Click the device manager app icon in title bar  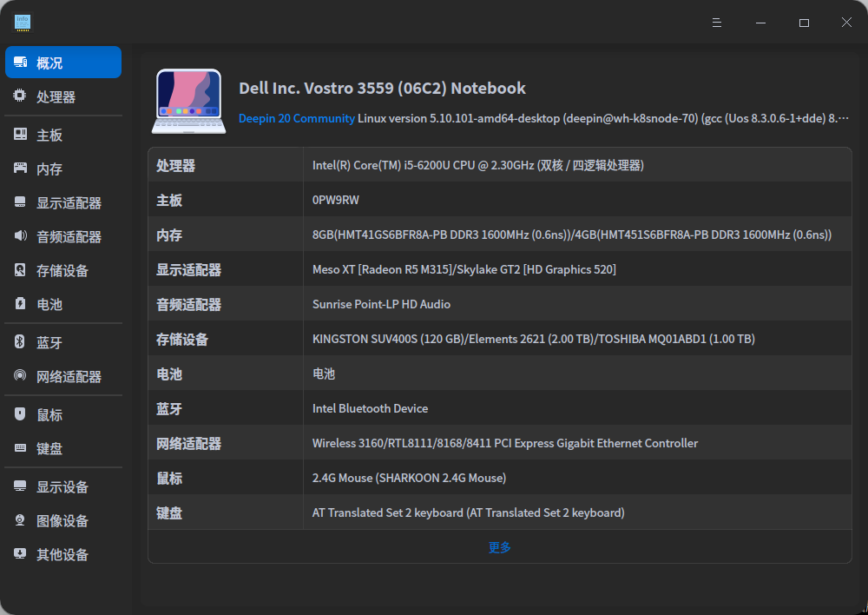(x=23, y=23)
